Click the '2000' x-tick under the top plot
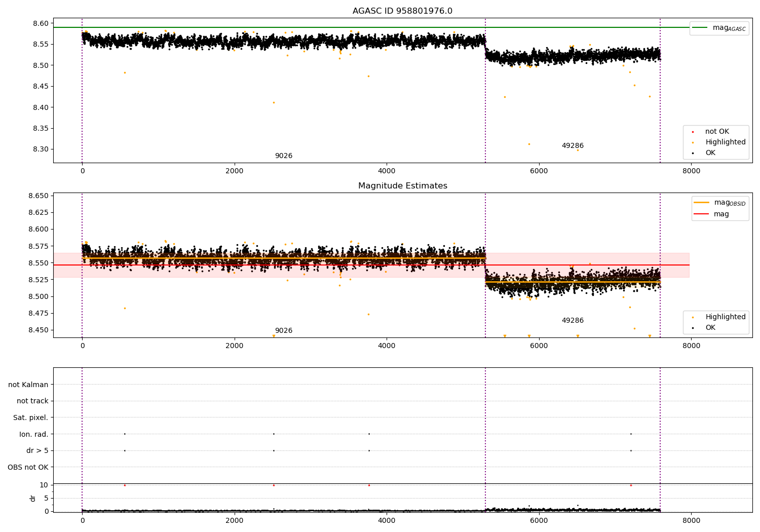Screen dimensions: 760x532 pos(235,171)
